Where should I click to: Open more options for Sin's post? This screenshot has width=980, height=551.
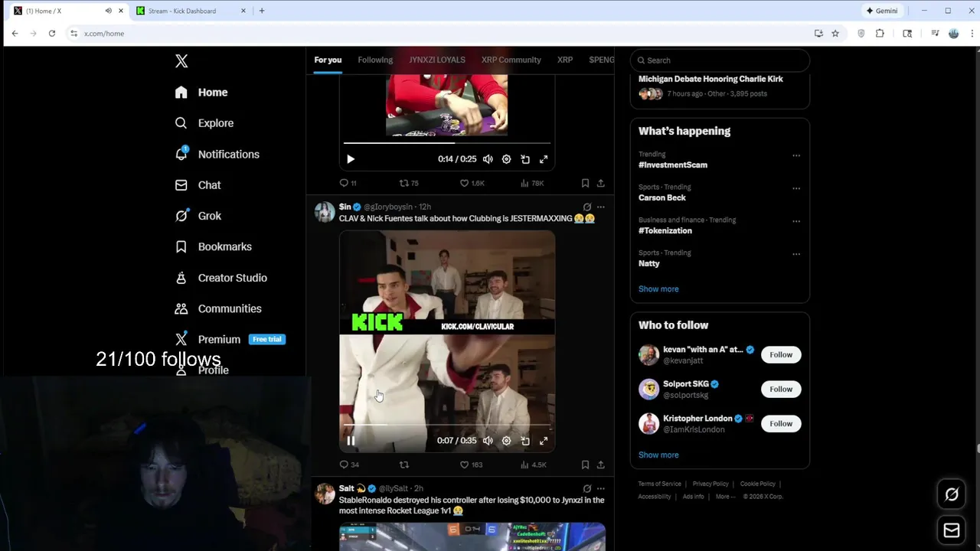600,207
